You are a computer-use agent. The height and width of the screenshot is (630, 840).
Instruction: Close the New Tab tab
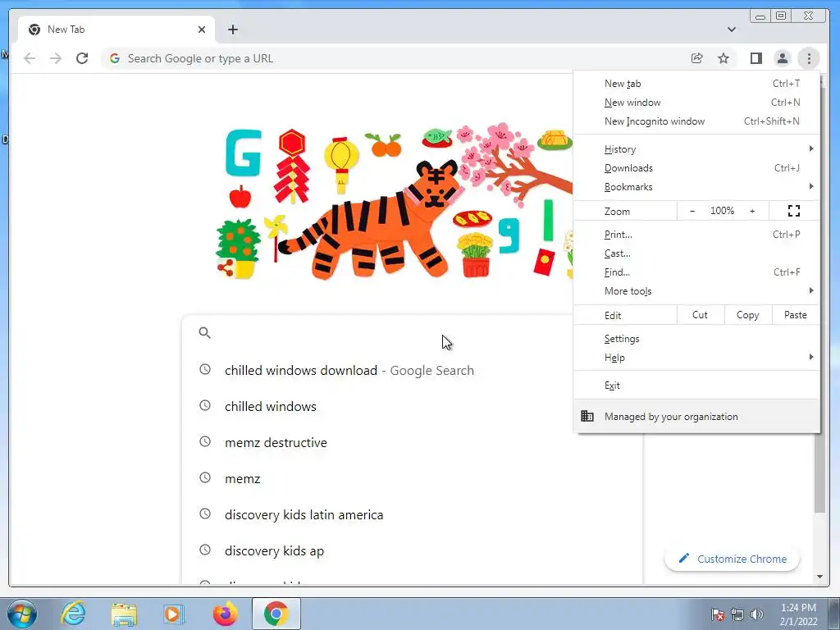click(202, 30)
